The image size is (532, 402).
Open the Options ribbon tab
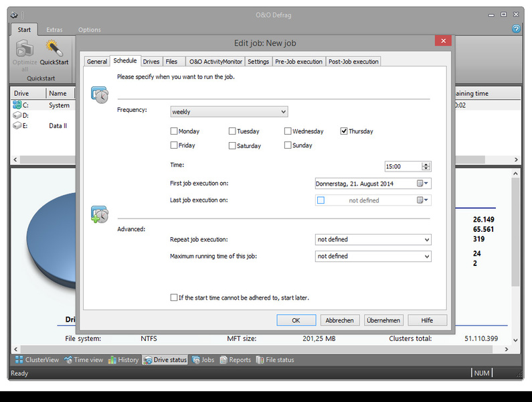point(90,29)
